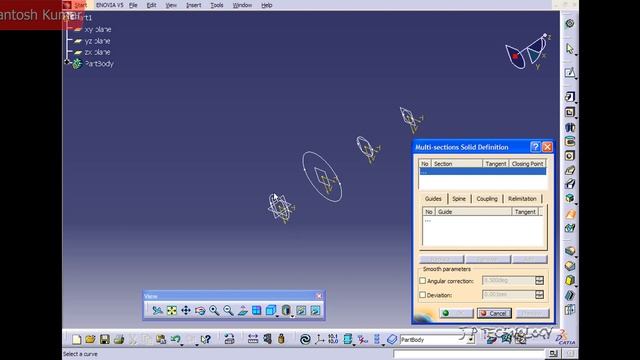Enable the Deviation checkbox
The width and height of the screenshot is (640, 360).
point(422,295)
